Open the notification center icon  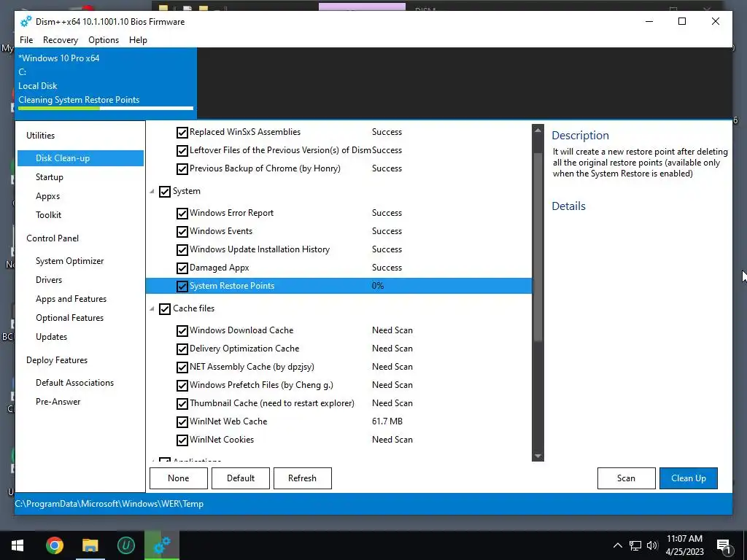(x=724, y=545)
